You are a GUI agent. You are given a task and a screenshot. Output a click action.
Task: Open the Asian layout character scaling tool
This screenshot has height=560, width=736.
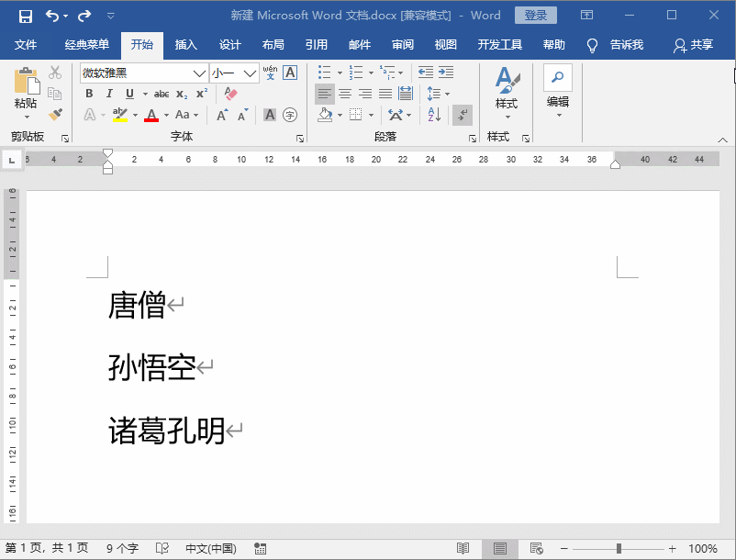tap(396, 115)
